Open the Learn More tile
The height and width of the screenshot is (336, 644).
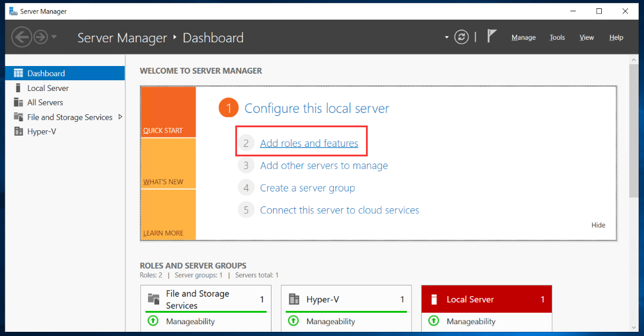[x=168, y=215]
